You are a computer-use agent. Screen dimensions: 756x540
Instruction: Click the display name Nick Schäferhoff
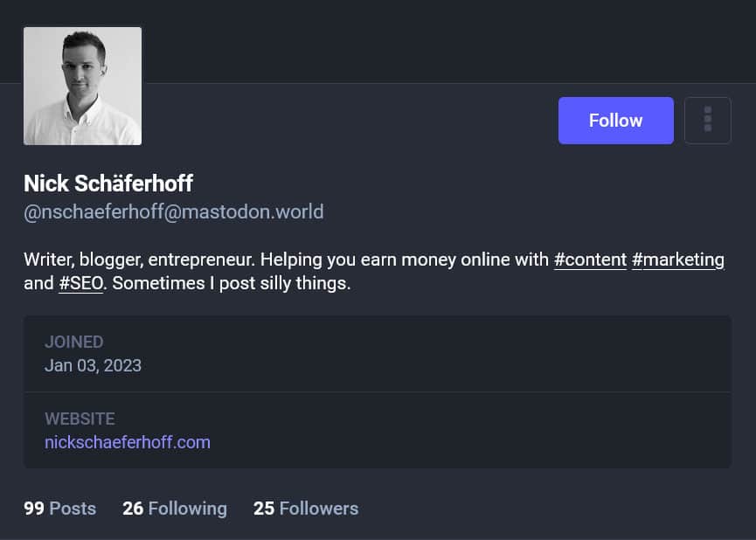(108, 183)
